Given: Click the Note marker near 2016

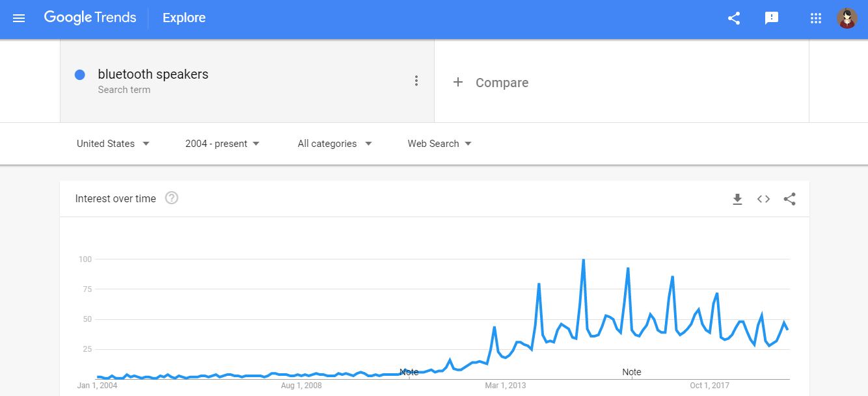Looking at the screenshot, I should [x=631, y=372].
